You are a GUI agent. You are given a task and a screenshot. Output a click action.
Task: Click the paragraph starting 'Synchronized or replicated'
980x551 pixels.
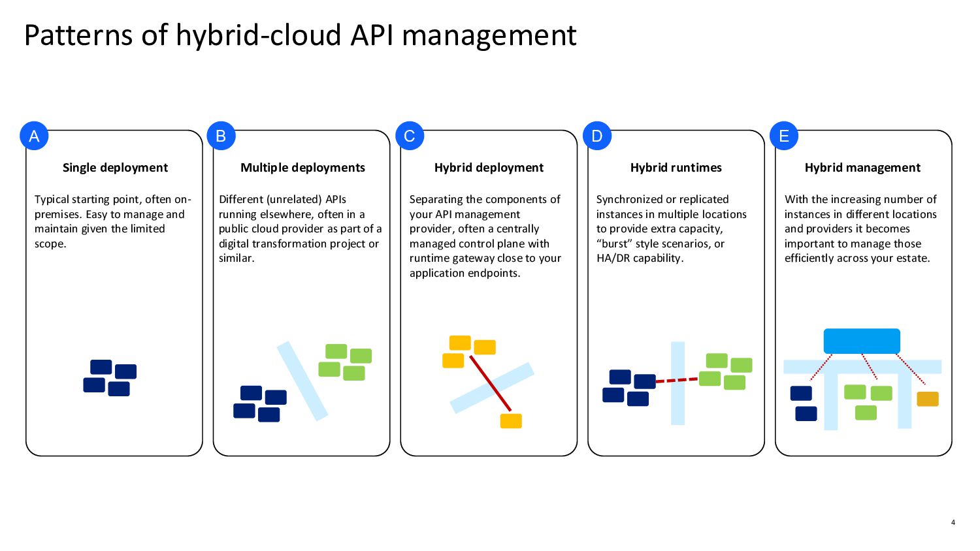pos(671,228)
